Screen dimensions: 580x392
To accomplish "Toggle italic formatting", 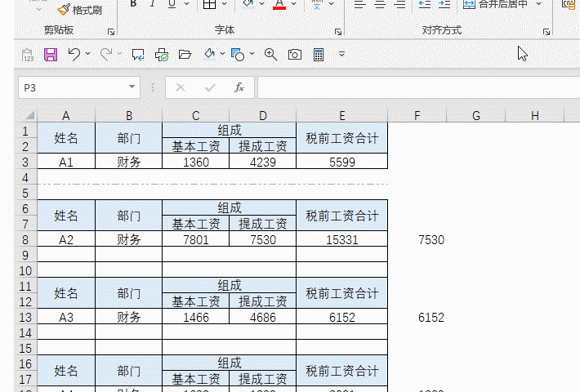I will [152, 4].
